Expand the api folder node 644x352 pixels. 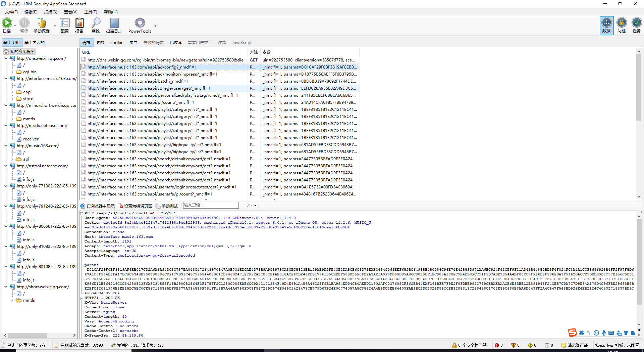pyautogui.click(x=12, y=159)
